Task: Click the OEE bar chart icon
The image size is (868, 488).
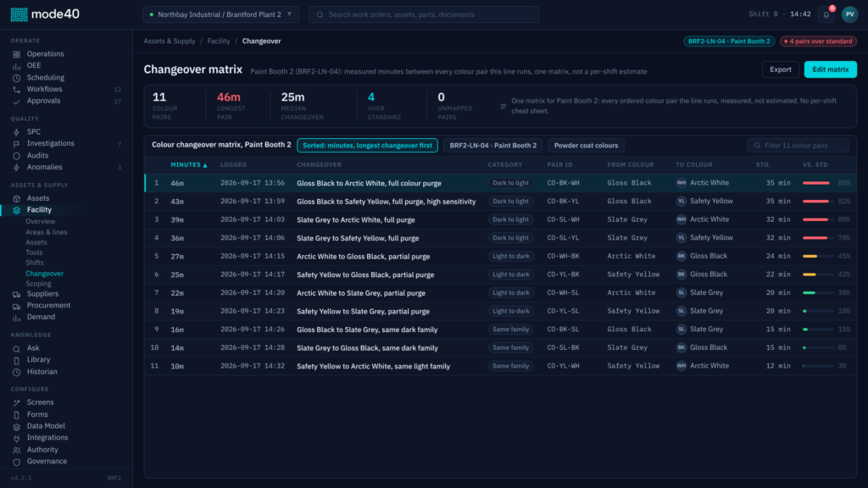Action: [17, 66]
